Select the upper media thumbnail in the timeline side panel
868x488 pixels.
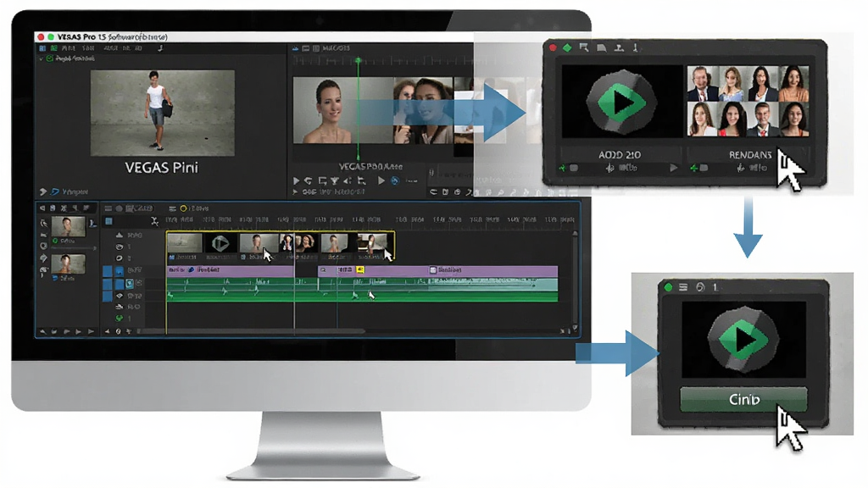pyautogui.click(x=68, y=226)
